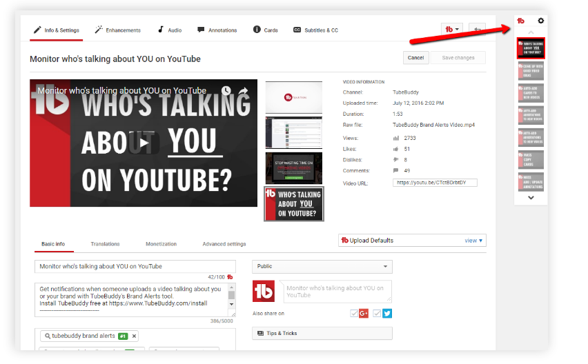Open the Subtitles & CC tab
This screenshot has width=588, height=364.
point(315,30)
